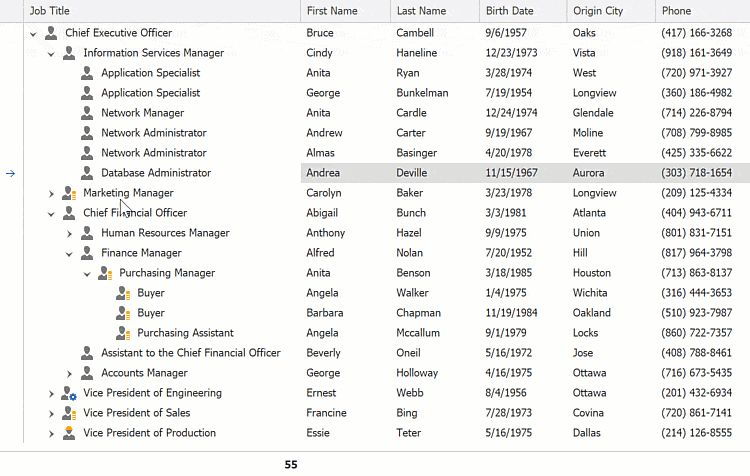The height and width of the screenshot is (476, 750).
Task: Click the Database Administrator person icon
Action: click(87, 173)
